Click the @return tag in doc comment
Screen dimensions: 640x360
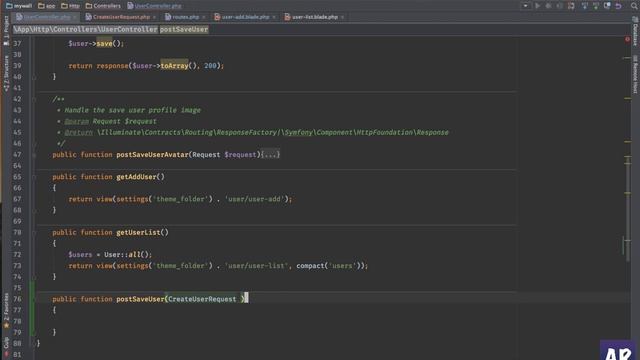click(78, 133)
